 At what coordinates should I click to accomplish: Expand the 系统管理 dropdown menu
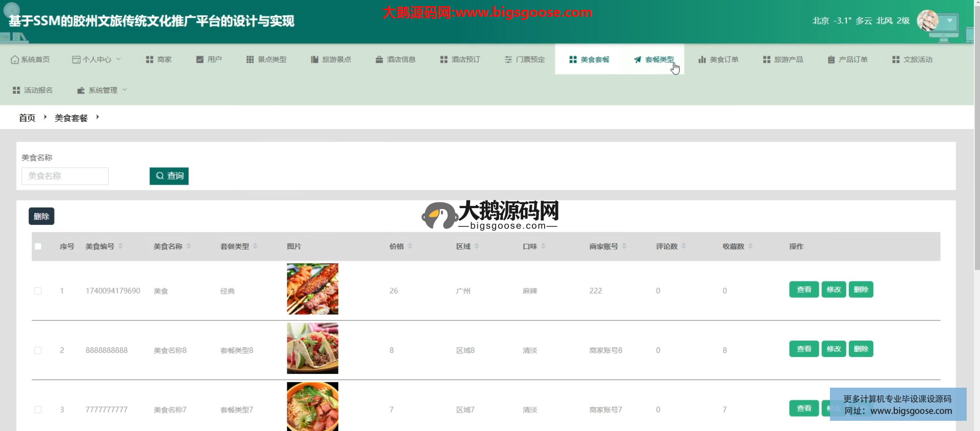102,90
